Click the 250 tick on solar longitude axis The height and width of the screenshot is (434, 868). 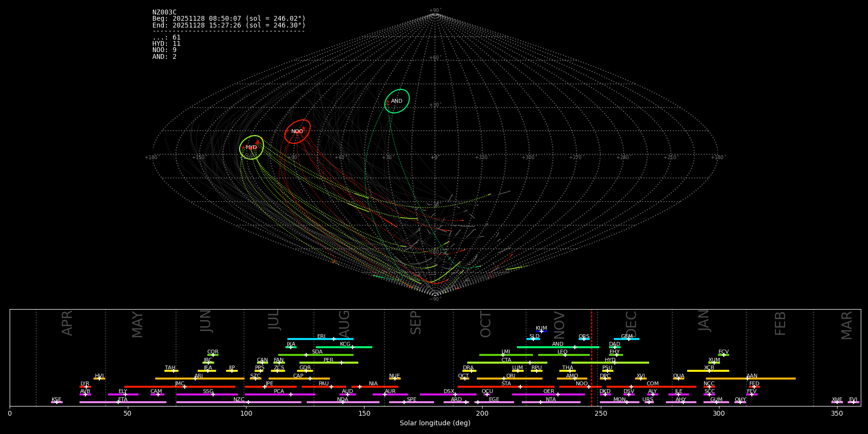[600, 413]
